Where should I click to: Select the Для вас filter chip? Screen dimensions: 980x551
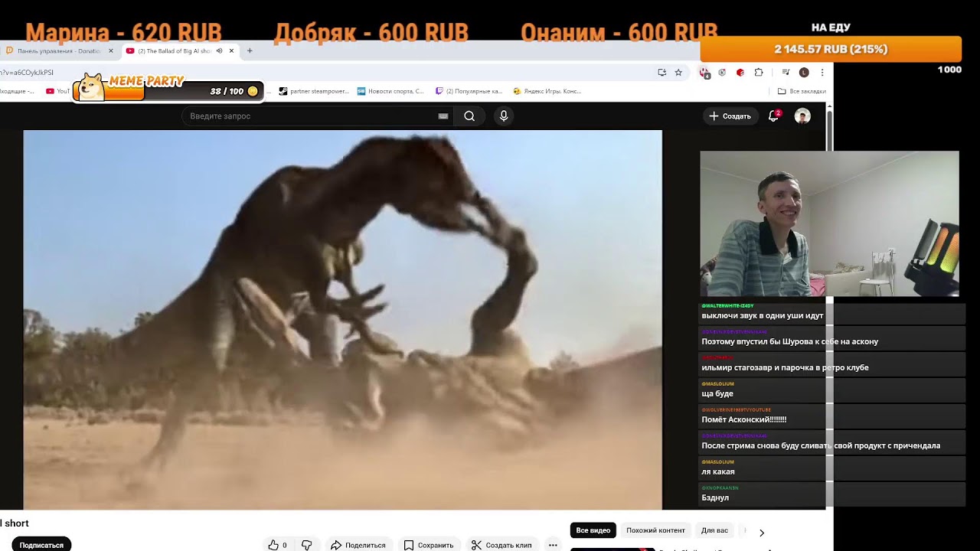click(x=714, y=530)
